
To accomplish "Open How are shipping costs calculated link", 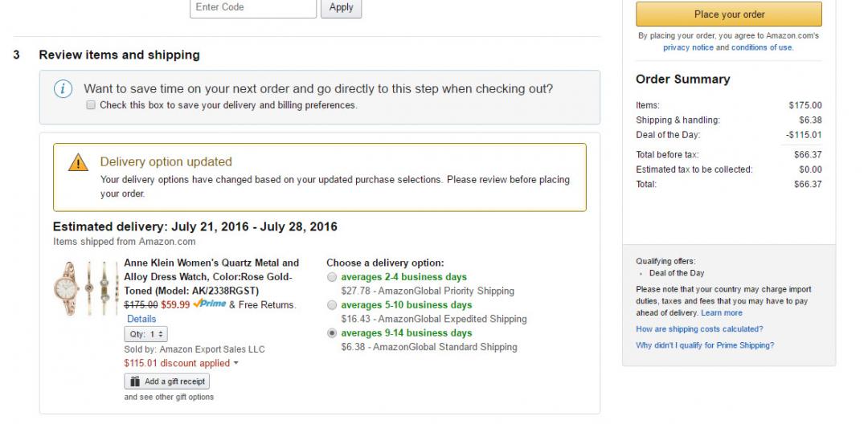I will [699, 329].
